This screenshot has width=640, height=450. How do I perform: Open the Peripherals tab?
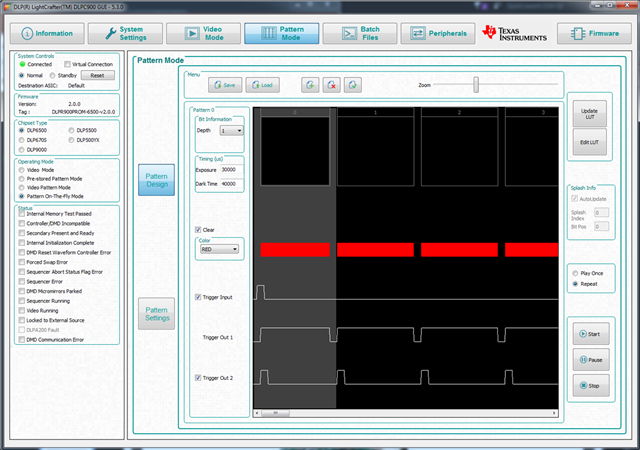pos(438,33)
